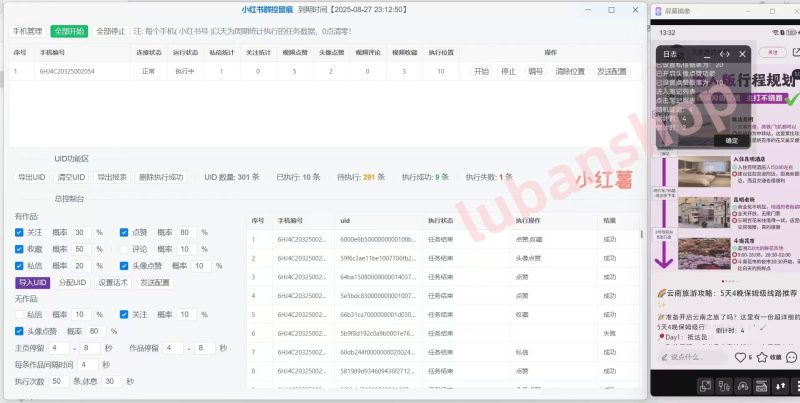
Task: Click the 执行中 running status cell
Action: click(x=185, y=72)
